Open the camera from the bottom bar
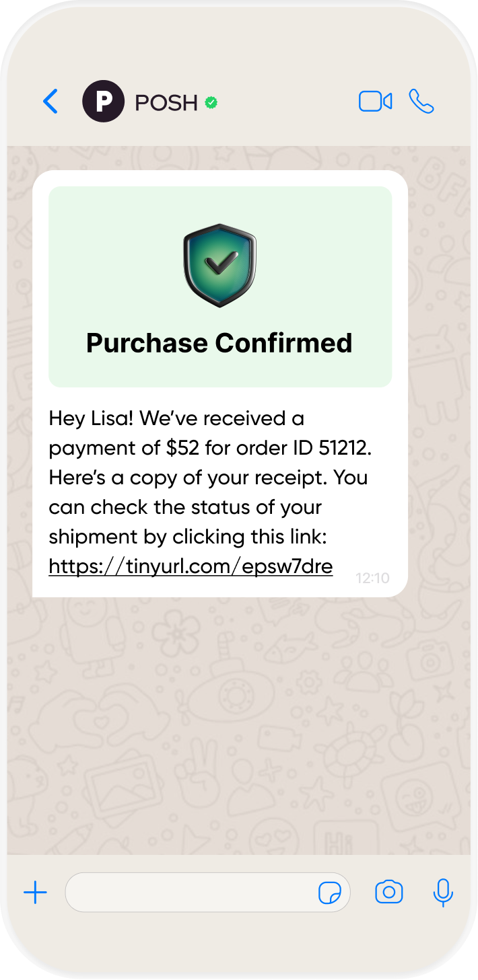478x980 pixels. point(388,893)
